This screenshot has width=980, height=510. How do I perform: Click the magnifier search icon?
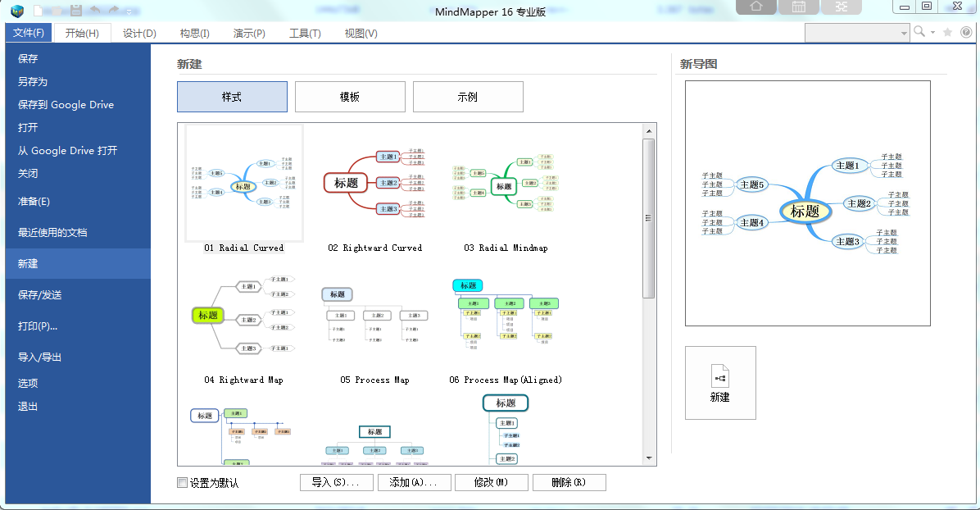pyautogui.click(x=919, y=32)
